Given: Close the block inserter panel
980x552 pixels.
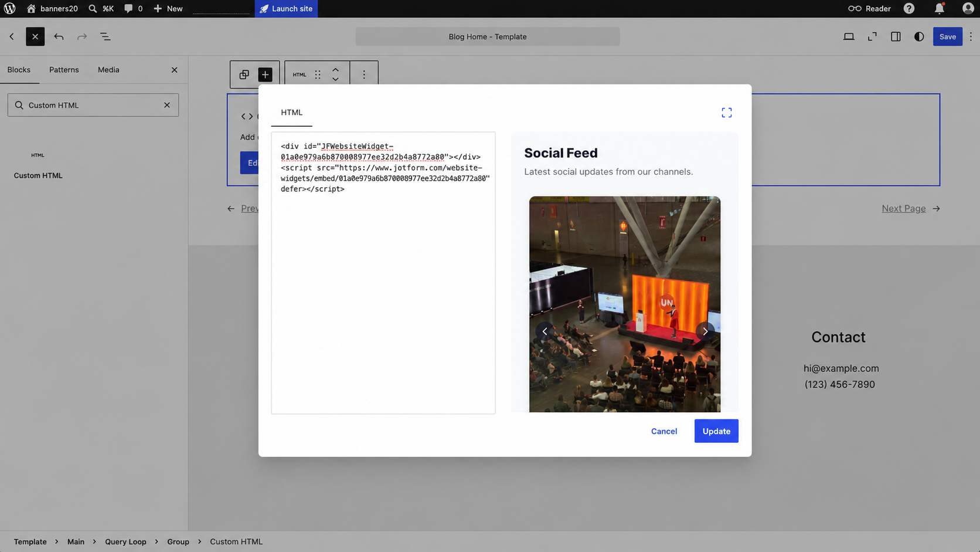Looking at the screenshot, I should pyautogui.click(x=174, y=70).
